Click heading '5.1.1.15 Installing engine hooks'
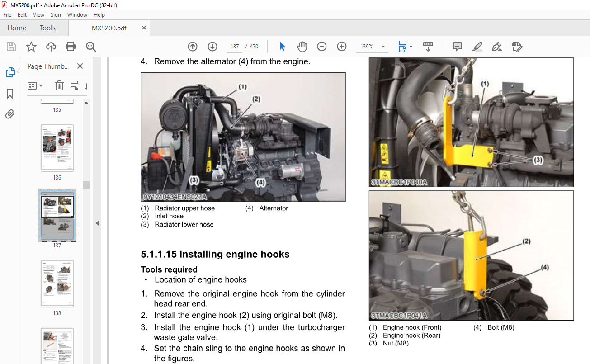The width and height of the screenshot is (590, 364). (215, 254)
